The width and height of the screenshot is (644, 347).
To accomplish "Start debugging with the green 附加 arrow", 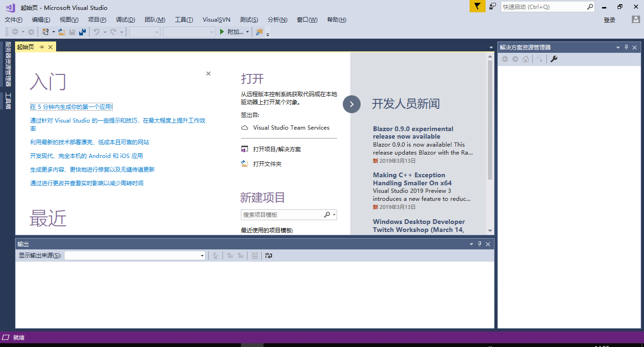I will tap(222, 32).
